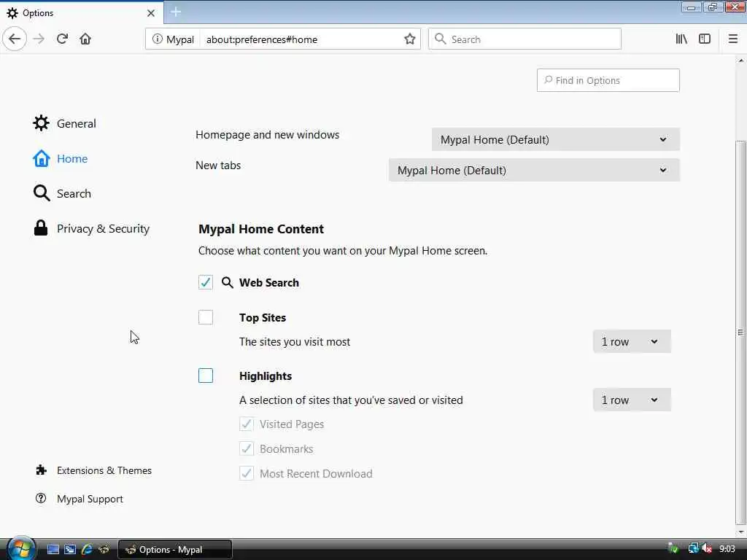Open the hamburger application menu
The height and width of the screenshot is (560, 747).
pos(732,39)
